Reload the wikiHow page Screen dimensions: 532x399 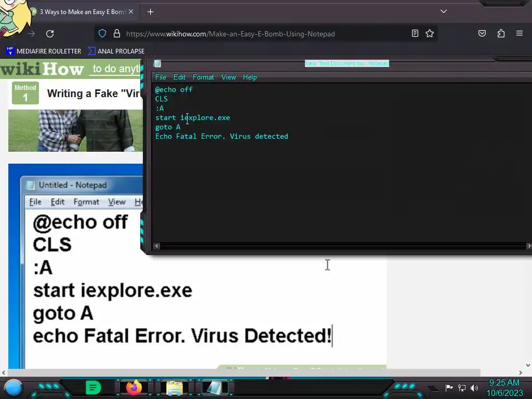[50, 34]
